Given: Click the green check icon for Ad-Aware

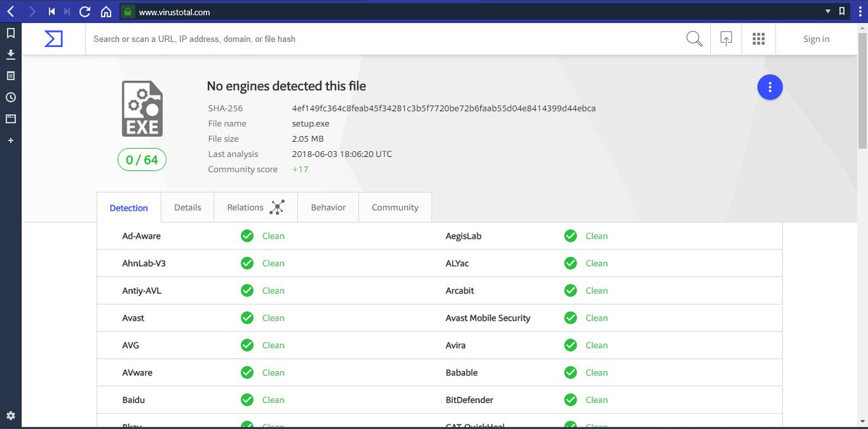Looking at the screenshot, I should 247,236.
